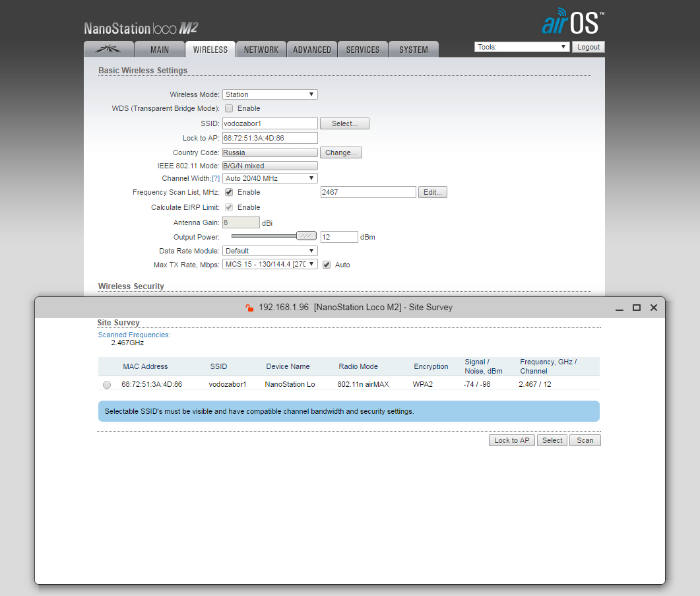The image size is (700, 596).
Task: Click the 802.11n airMAX cell
Action: (363, 384)
